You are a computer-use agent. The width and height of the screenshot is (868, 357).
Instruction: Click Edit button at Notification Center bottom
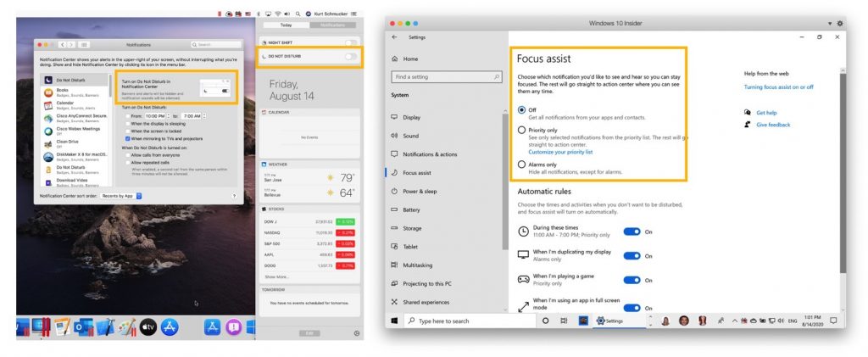309,333
